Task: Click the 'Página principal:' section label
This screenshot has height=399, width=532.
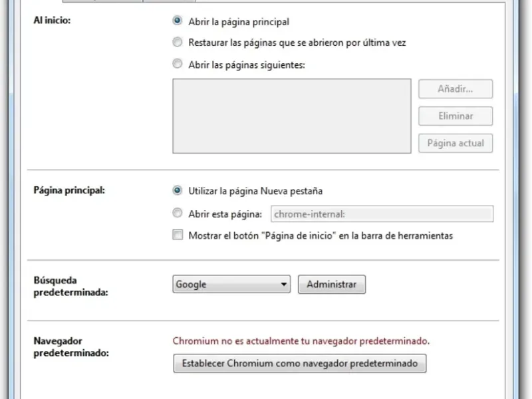Action: (69, 190)
